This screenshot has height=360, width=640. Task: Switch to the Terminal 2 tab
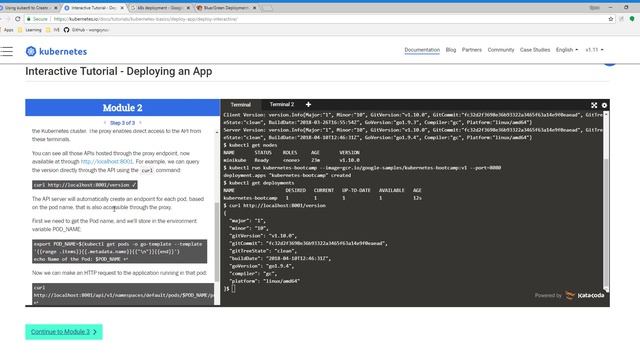point(282,104)
